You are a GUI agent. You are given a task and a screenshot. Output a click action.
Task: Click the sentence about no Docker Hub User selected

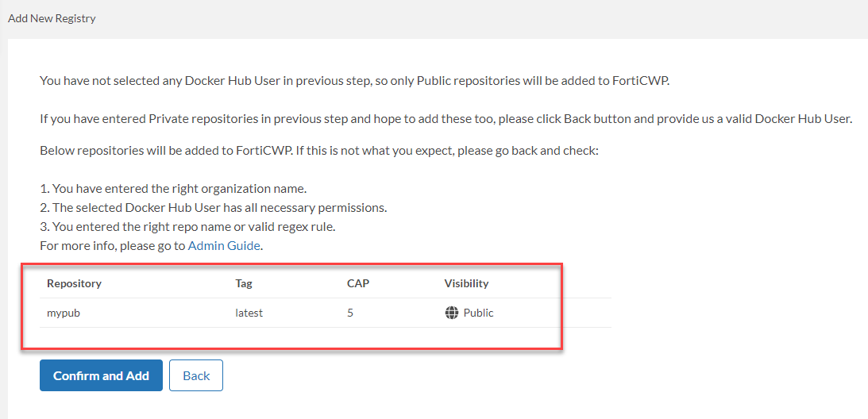[x=360, y=80]
